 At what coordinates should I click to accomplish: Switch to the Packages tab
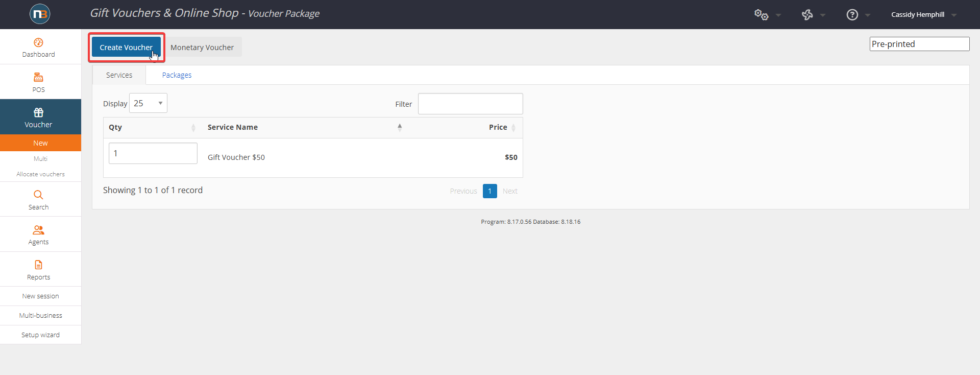coord(177,75)
